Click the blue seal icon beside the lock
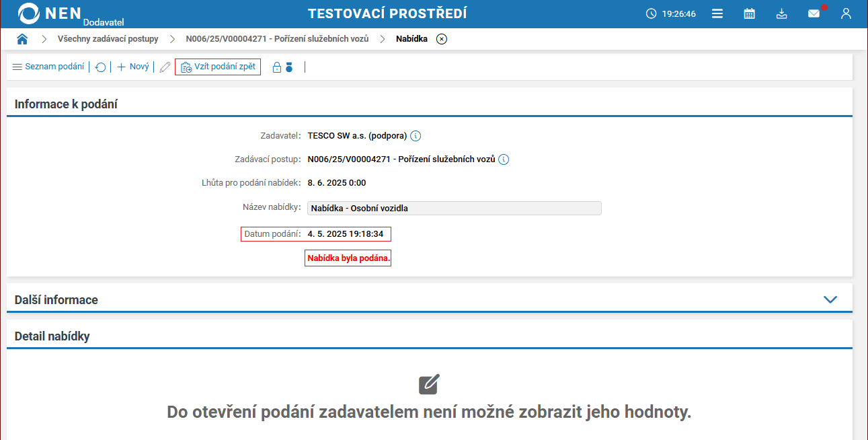 pyautogui.click(x=288, y=67)
